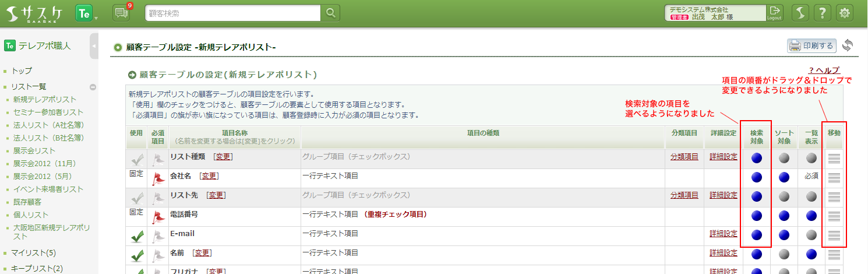The height and width of the screenshot is (274, 868).
Task: Toggle sort target dot for リスト種類 row
Action: click(784, 158)
